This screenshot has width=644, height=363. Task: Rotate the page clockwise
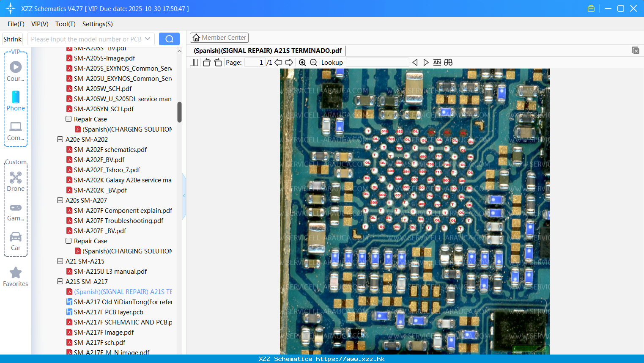pyautogui.click(x=218, y=63)
